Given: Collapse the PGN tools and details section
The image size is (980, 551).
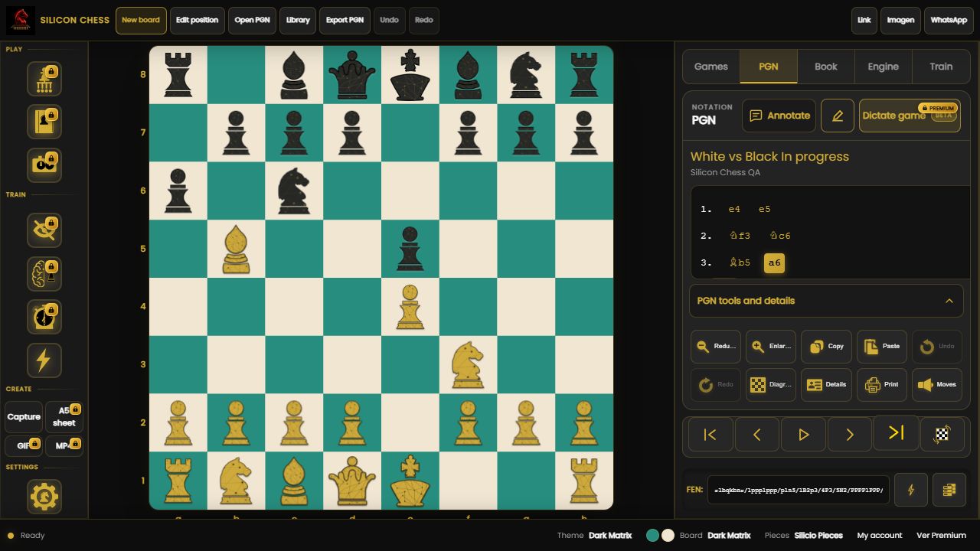Looking at the screenshot, I should 826,301.
